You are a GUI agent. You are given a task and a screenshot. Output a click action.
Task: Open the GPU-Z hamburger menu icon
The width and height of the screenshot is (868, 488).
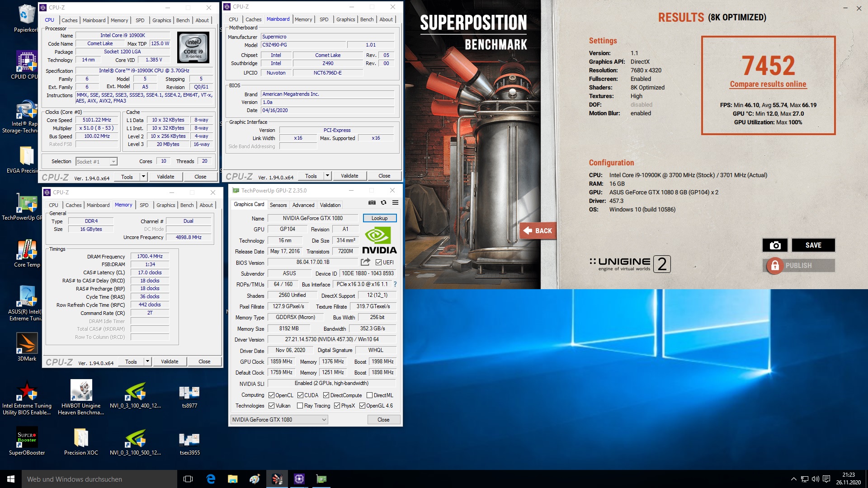click(x=395, y=202)
